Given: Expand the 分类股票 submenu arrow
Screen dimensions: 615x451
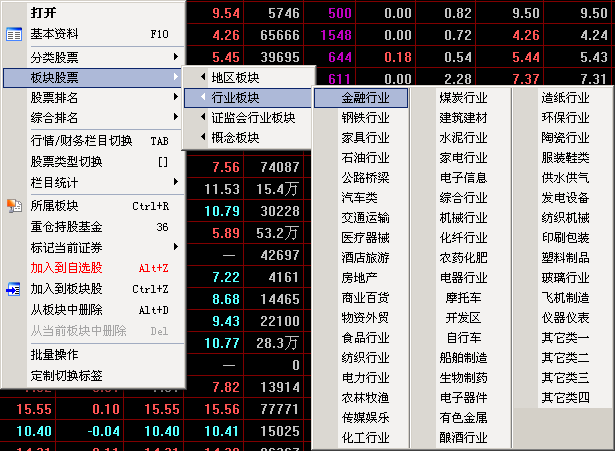Looking at the screenshot, I should point(176,57).
